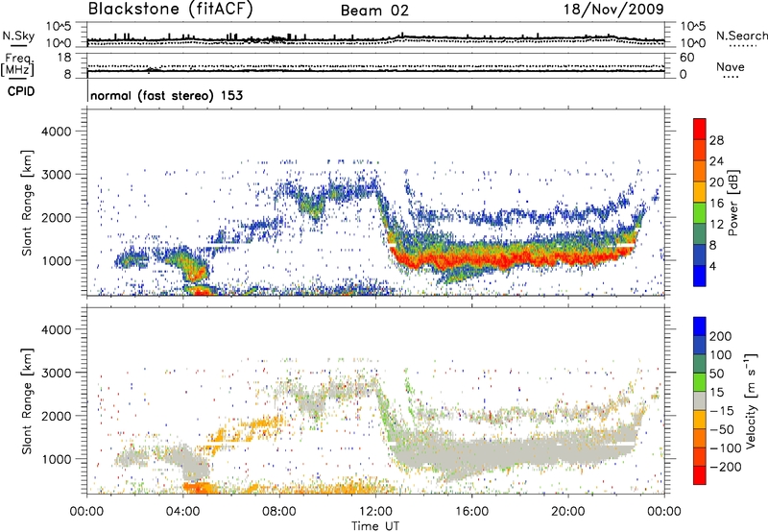This screenshot has height=532, width=768.
Task: Select the 'N.Sky' legend label
Action: coord(18,36)
